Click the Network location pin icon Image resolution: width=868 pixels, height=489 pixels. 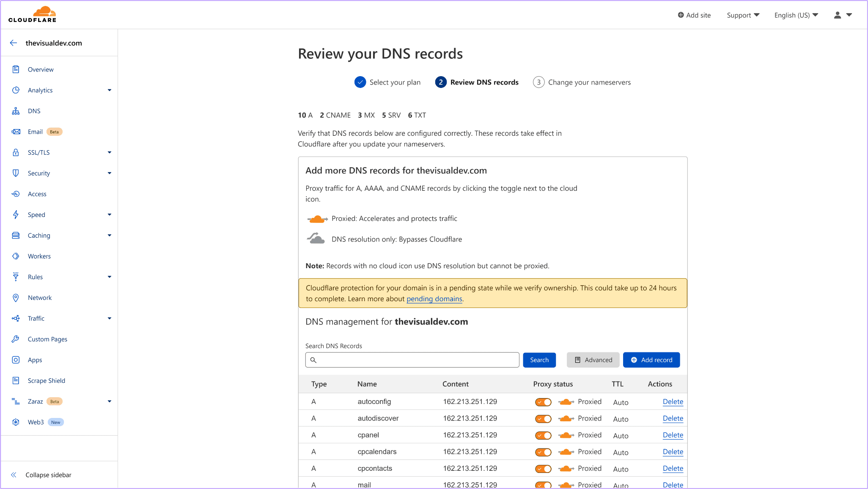tap(16, 297)
